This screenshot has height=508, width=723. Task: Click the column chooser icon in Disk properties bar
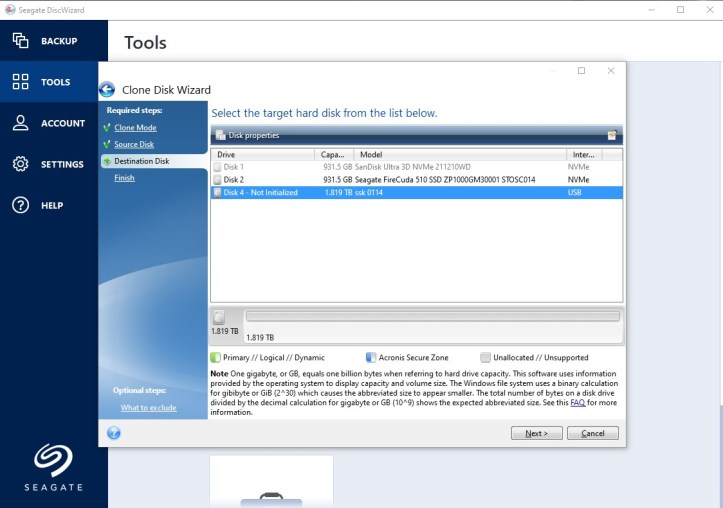pyautogui.click(x=612, y=135)
